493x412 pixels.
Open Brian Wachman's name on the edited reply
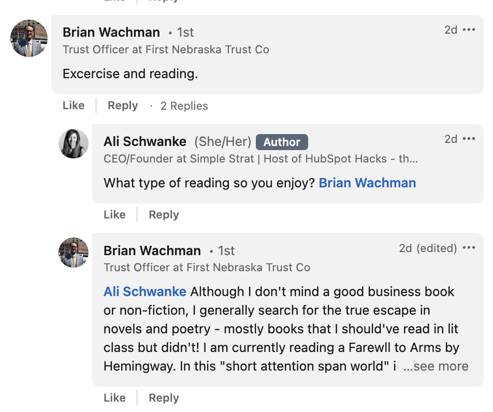(x=152, y=250)
